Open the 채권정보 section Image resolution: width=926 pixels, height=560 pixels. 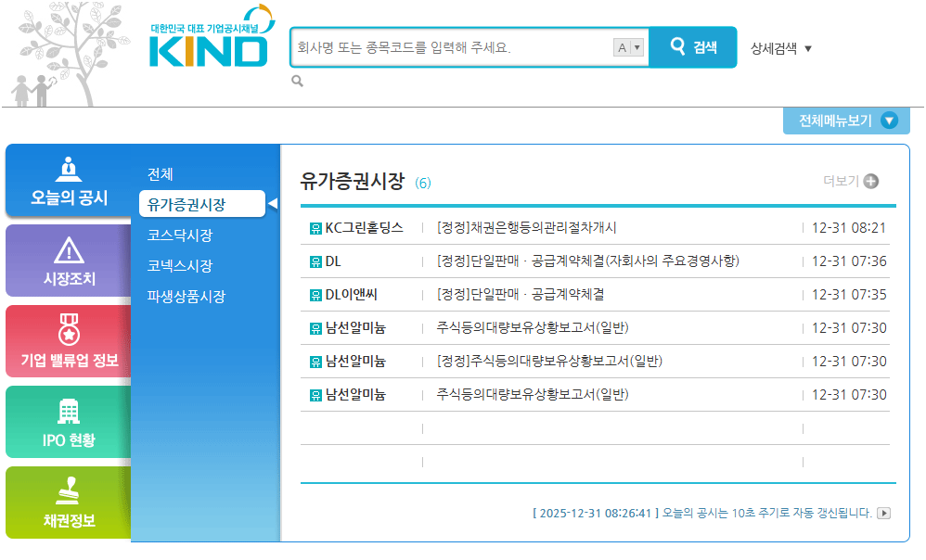69,503
